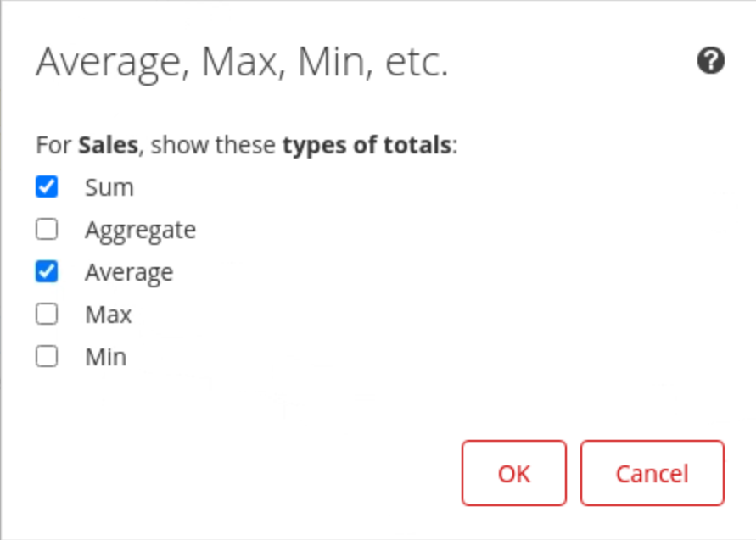Click the "Max" option label in the list
Viewport: 756px width, 540px height.
[x=109, y=315]
